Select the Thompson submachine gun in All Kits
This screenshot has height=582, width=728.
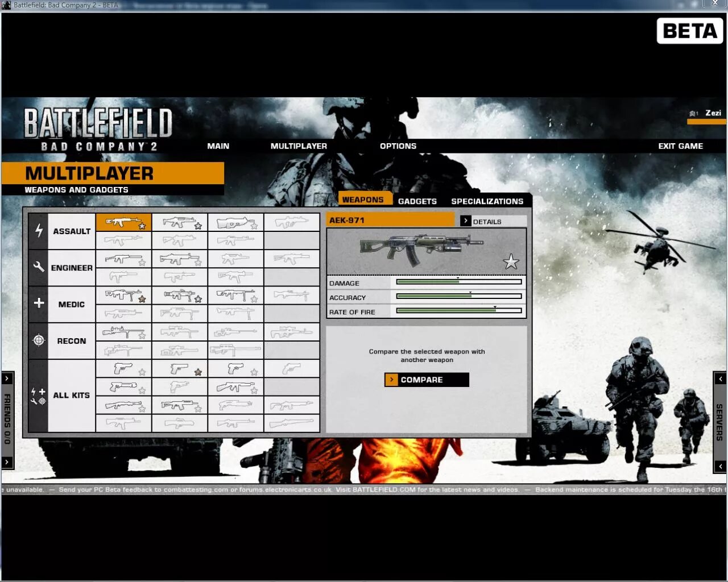click(x=235, y=387)
